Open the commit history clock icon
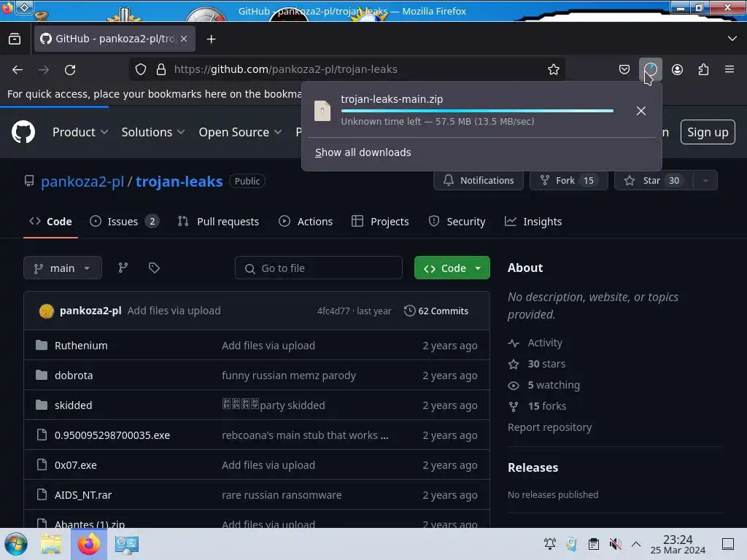This screenshot has width=747, height=560. pyautogui.click(x=409, y=311)
